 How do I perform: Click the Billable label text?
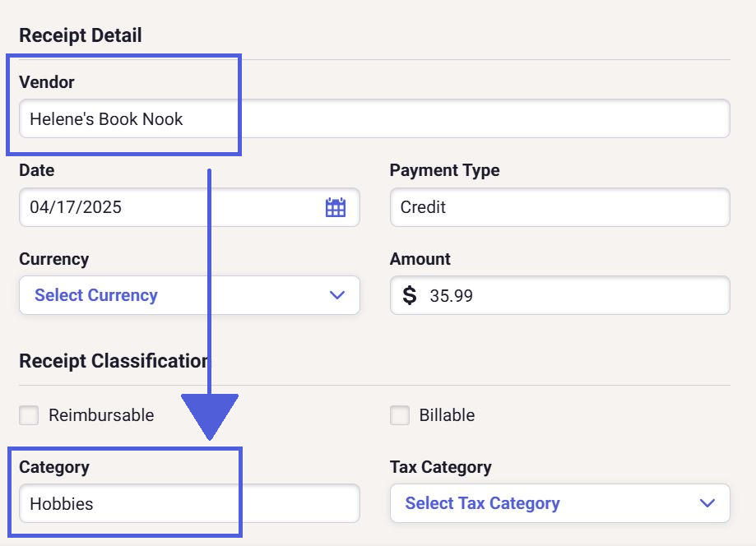[447, 415]
